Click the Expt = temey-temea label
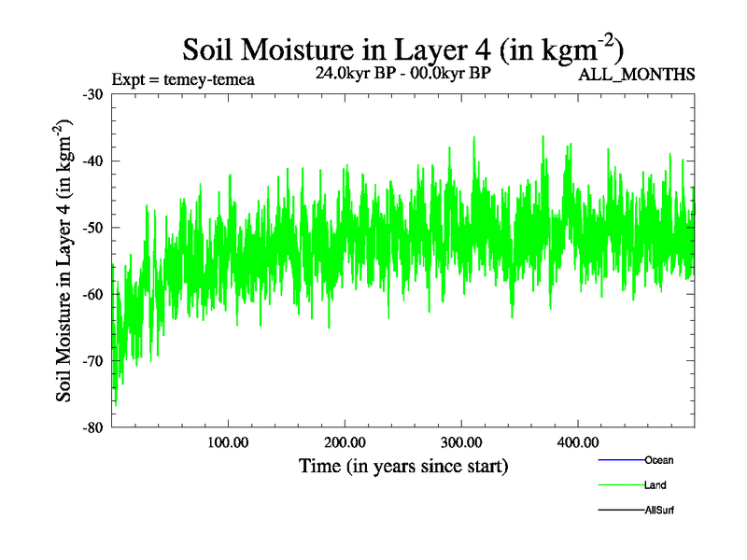747x560 pixels. [x=182, y=79]
